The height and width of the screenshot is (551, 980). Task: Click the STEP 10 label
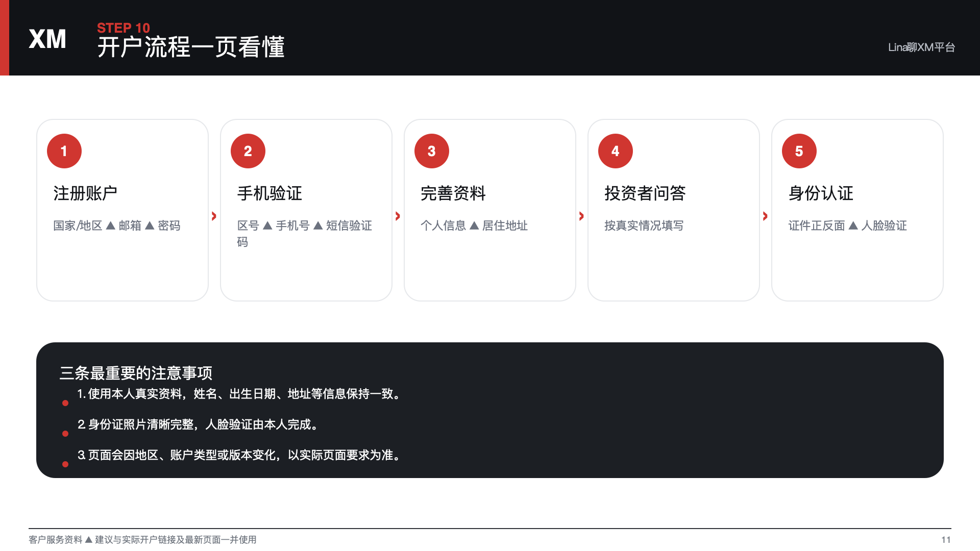pyautogui.click(x=124, y=28)
